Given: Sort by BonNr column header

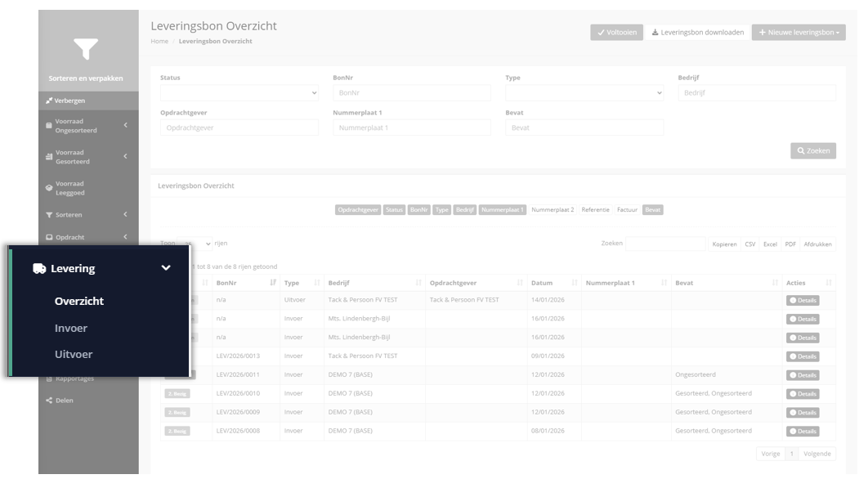Looking at the screenshot, I should [x=246, y=283].
